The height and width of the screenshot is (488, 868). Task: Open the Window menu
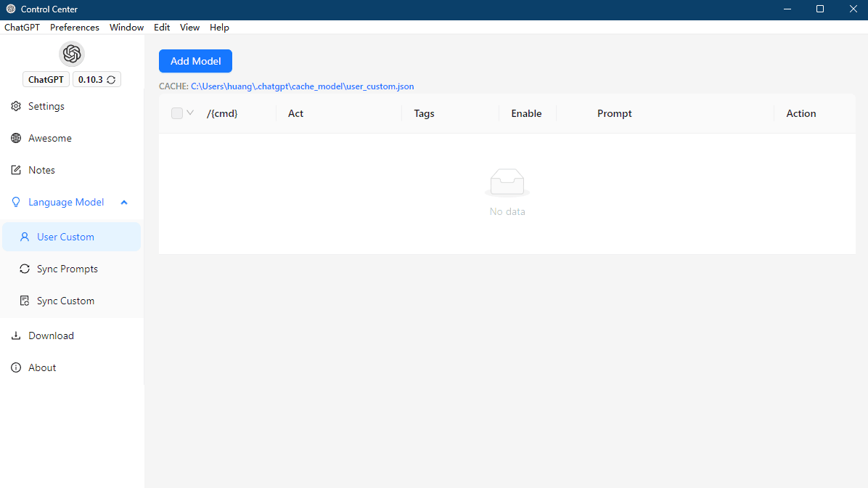[126, 27]
